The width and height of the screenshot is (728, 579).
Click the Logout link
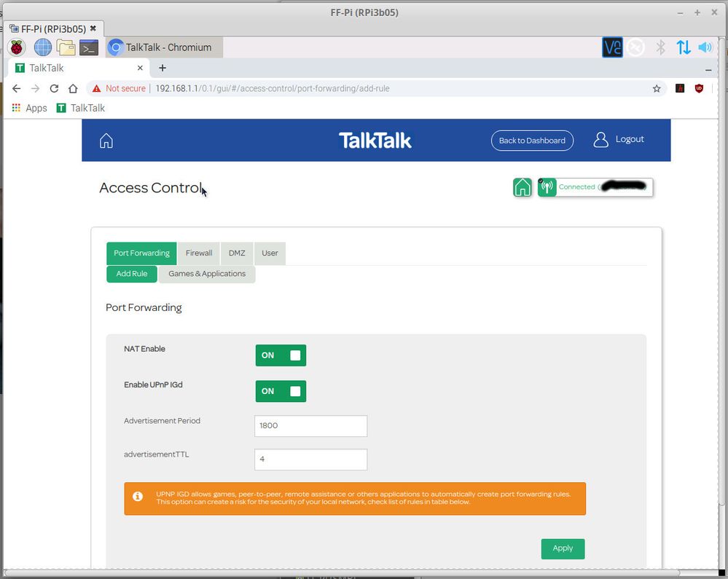point(619,140)
